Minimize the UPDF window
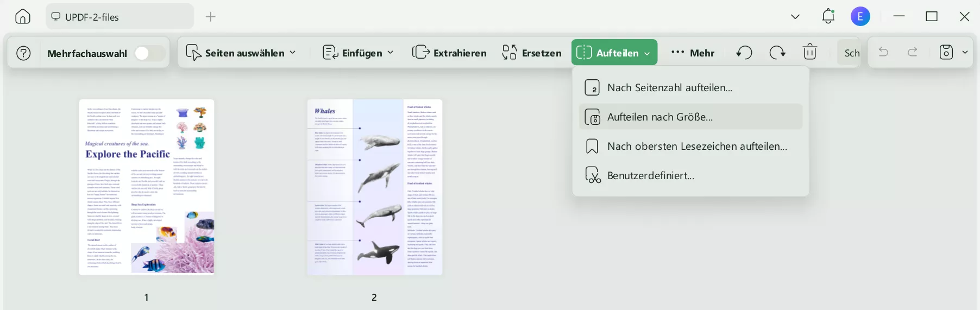 [899, 16]
